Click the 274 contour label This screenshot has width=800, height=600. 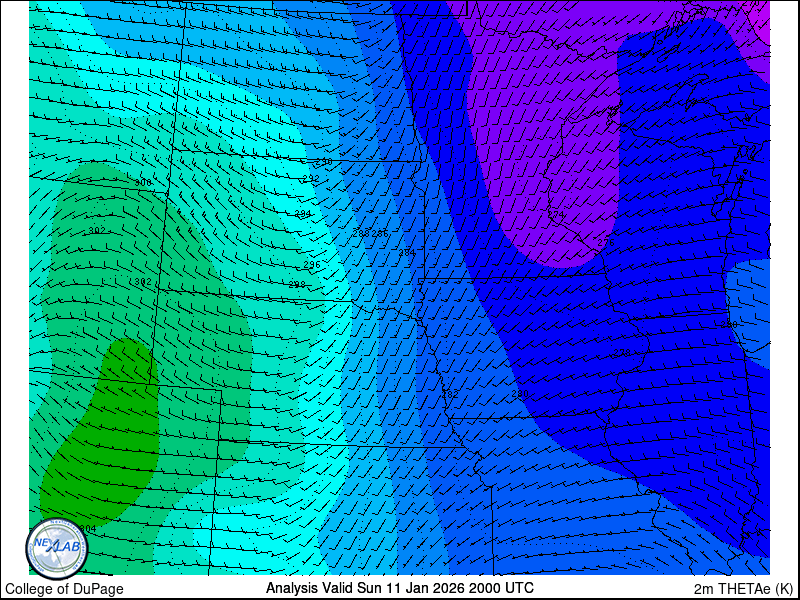[556, 215]
